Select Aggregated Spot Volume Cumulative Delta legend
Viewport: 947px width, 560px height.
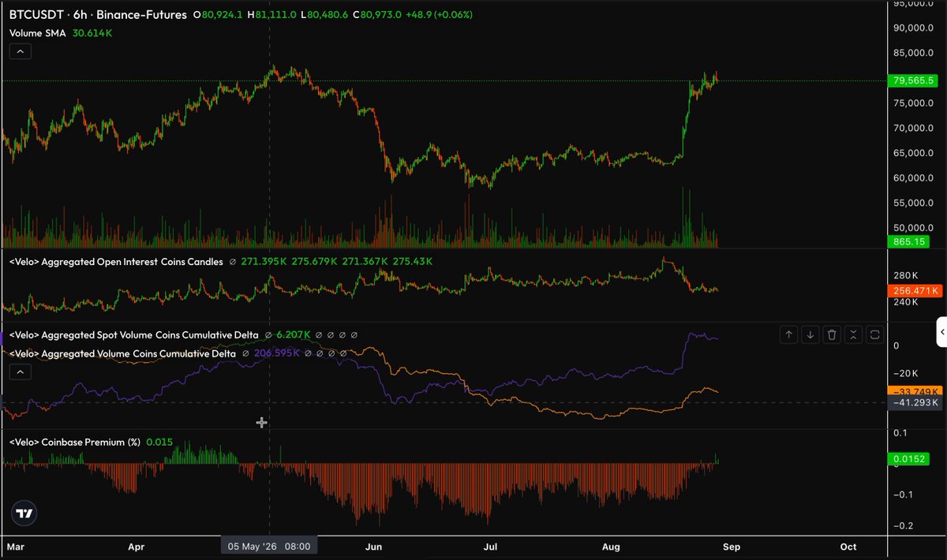tap(133, 334)
